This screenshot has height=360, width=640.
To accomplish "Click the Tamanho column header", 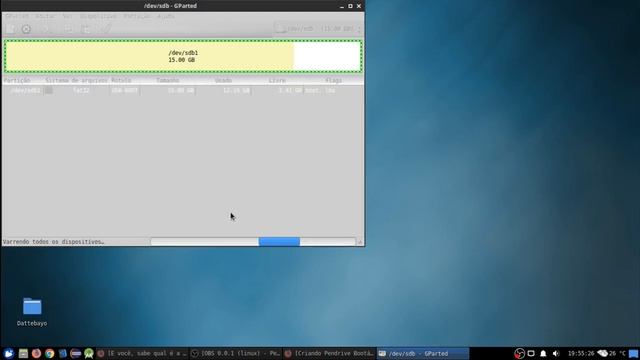I will point(167,80).
